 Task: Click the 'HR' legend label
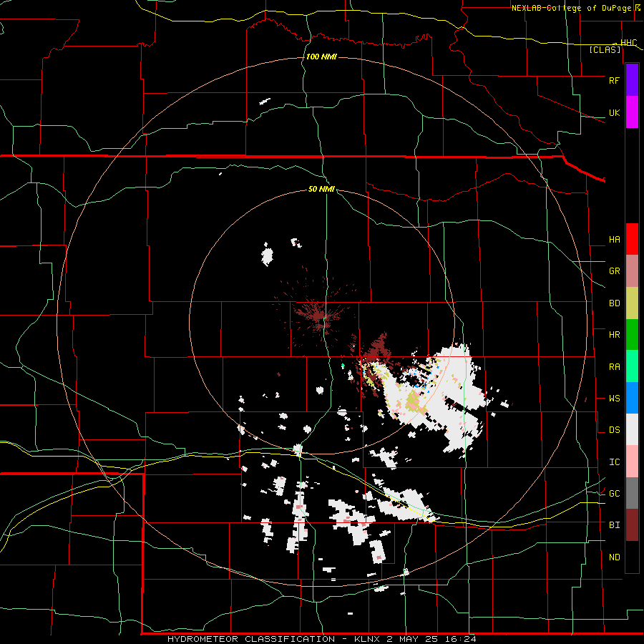coord(614,335)
